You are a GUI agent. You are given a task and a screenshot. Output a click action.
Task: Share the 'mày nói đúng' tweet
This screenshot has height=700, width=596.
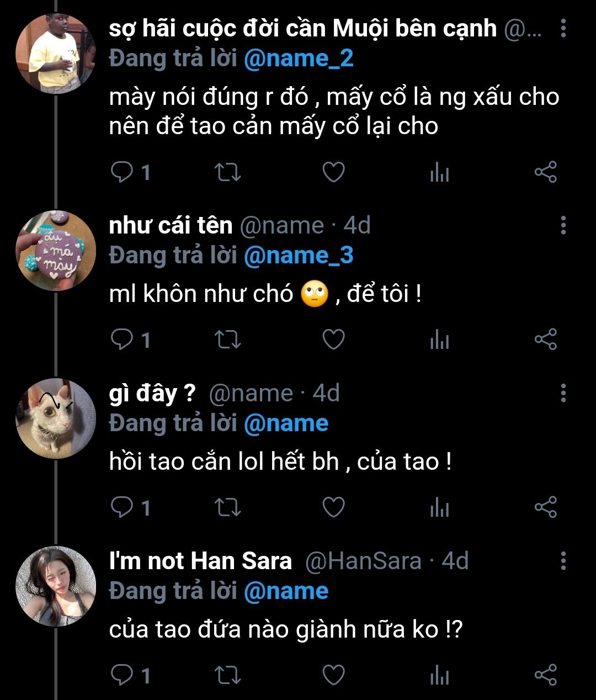pos(545,172)
